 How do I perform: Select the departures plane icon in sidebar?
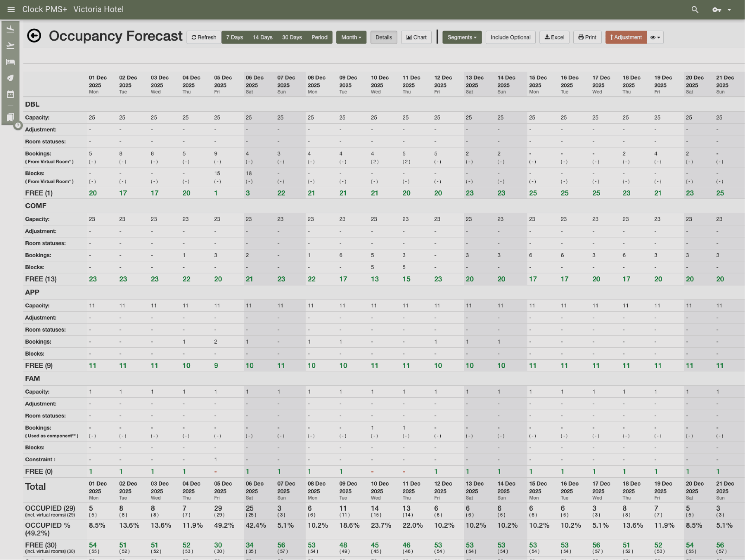pos(10,45)
